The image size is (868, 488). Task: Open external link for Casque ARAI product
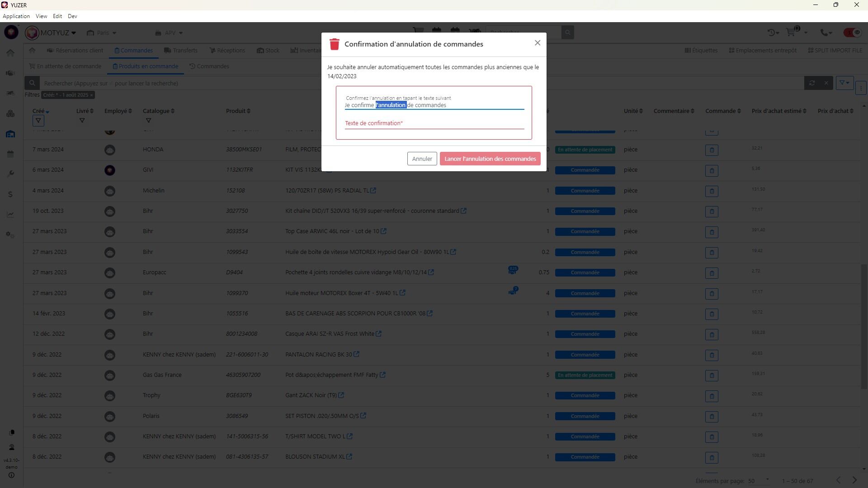click(379, 334)
